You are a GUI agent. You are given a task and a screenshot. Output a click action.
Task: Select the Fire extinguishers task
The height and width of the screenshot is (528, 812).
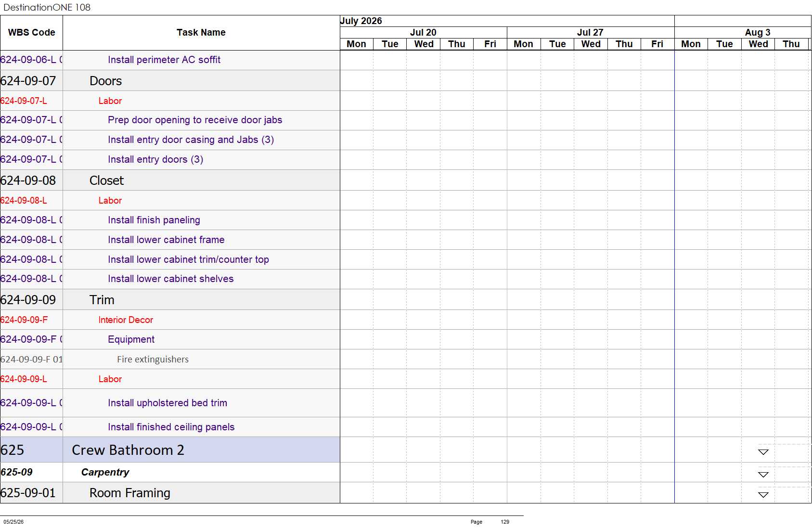tap(153, 360)
